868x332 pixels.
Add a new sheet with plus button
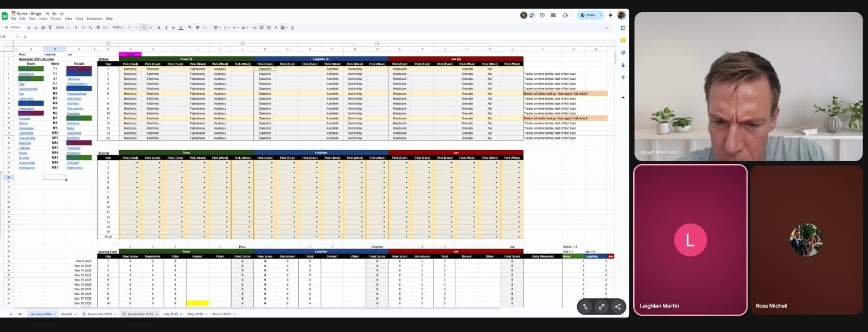(x=10, y=314)
